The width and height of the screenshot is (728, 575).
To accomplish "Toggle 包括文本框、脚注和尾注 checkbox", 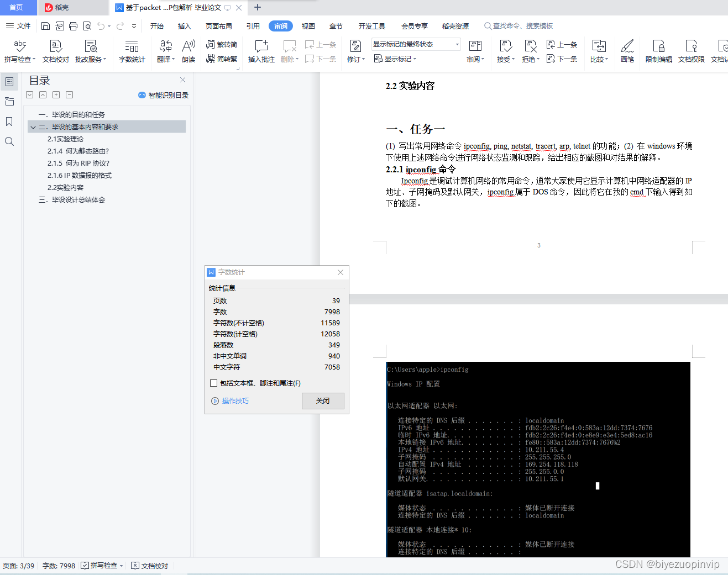I will coord(213,383).
